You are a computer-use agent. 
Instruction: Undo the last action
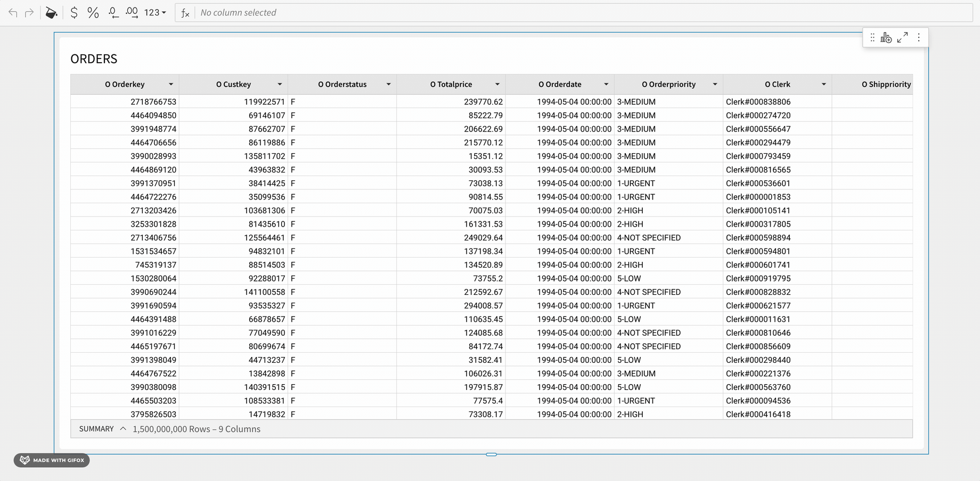[x=13, y=13]
